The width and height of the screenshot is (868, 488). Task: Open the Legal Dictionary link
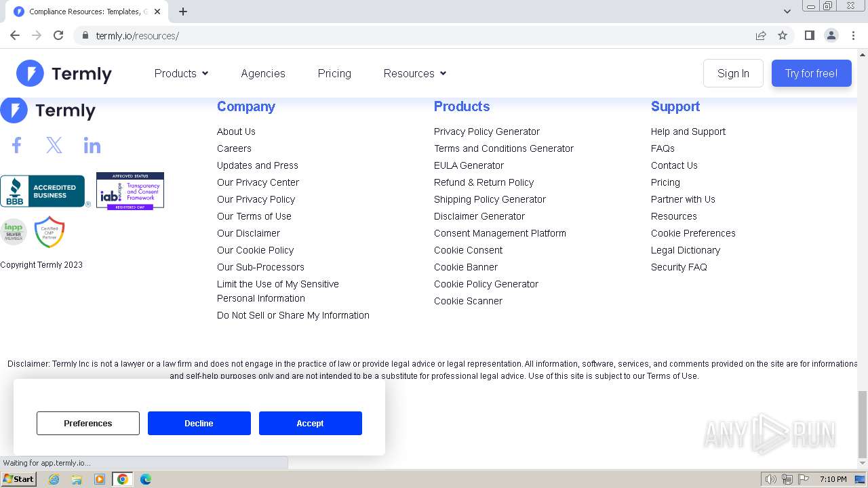click(686, 250)
